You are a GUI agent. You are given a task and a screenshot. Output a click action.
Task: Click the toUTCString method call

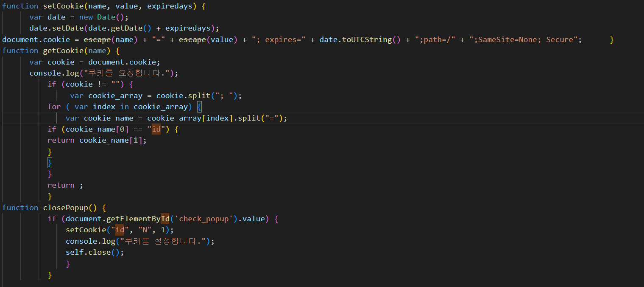click(x=367, y=39)
